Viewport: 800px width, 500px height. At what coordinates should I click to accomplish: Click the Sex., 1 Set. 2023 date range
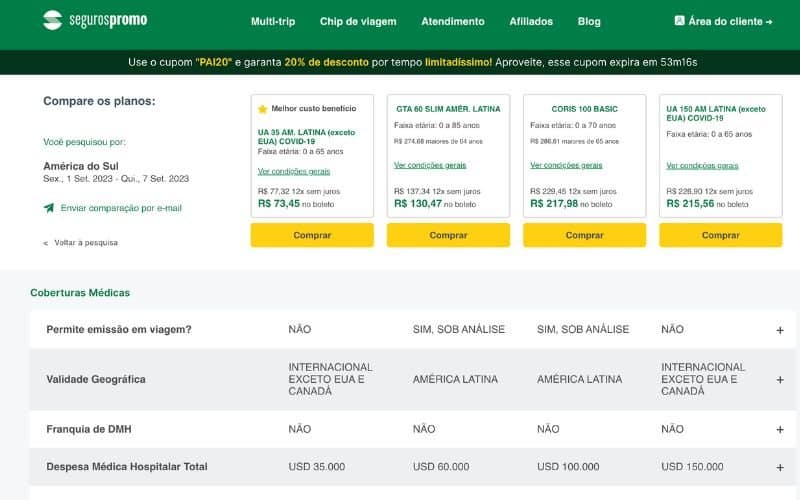[x=116, y=179]
